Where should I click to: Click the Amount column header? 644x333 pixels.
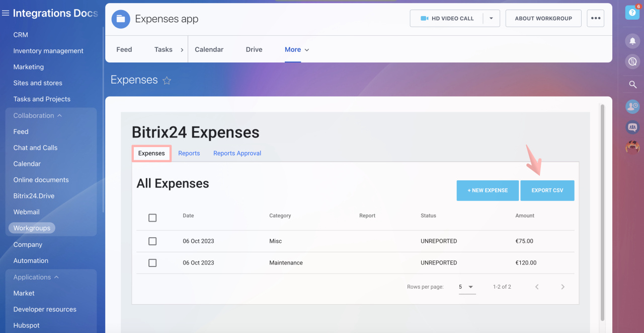[x=525, y=216]
